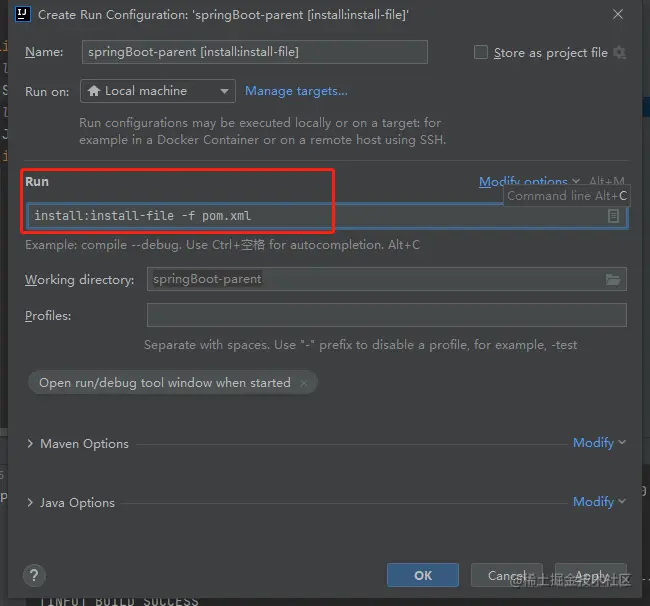Expand the Java Options section
This screenshot has width=650, height=606.
pyautogui.click(x=30, y=503)
